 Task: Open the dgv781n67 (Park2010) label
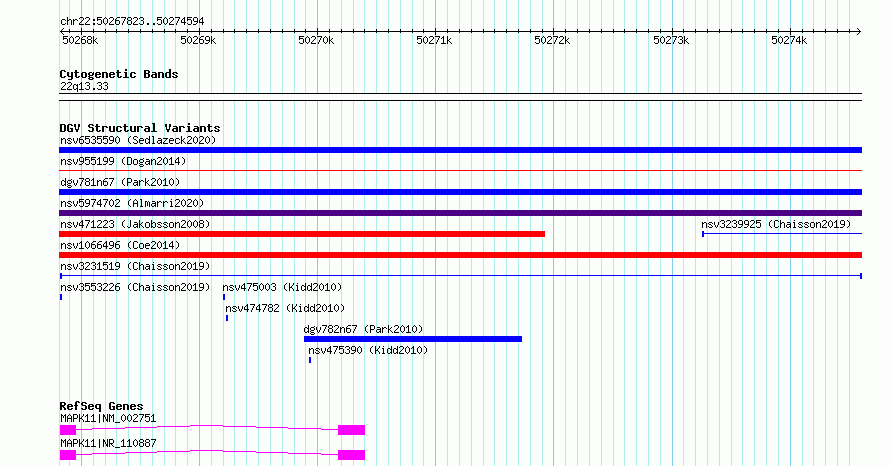pos(120,182)
